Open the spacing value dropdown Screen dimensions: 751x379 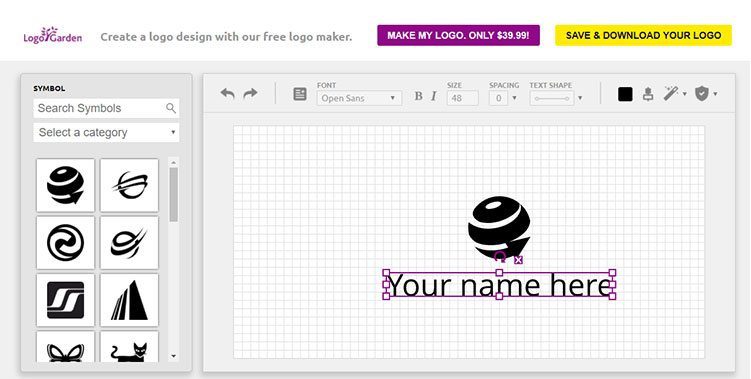click(504, 98)
